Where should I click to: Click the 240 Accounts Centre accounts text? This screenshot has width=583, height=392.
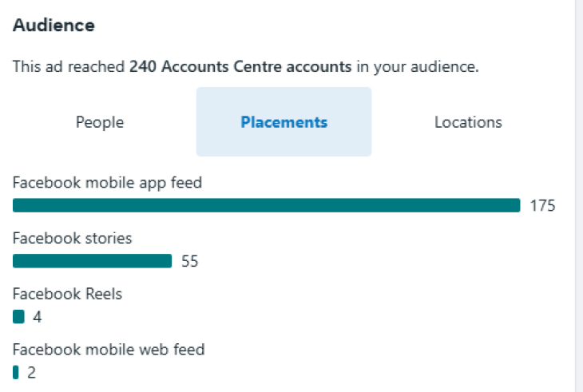pos(240,67)
